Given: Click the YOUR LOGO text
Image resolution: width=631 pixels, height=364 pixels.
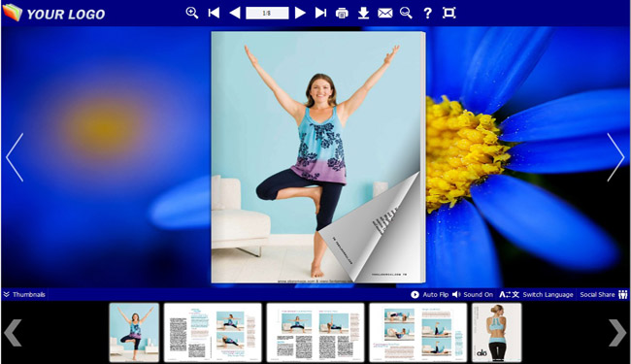Looking at the screenshot, I should [x=66, y=15].
